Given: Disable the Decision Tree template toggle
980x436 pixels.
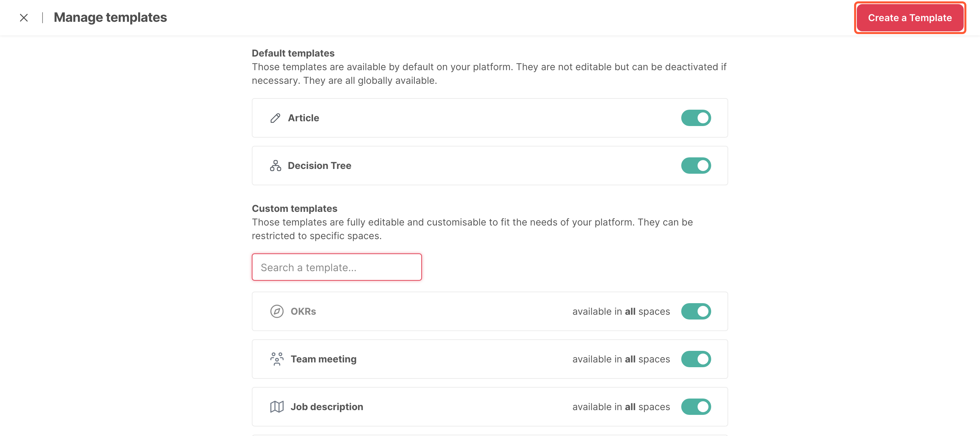Looking at the screenshot, I should pos(696,166).
